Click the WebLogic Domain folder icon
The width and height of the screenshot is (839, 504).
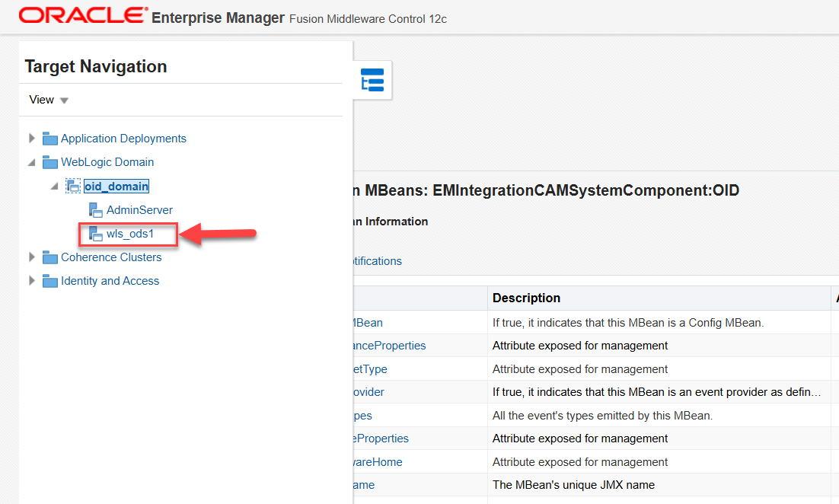[50, 162]
